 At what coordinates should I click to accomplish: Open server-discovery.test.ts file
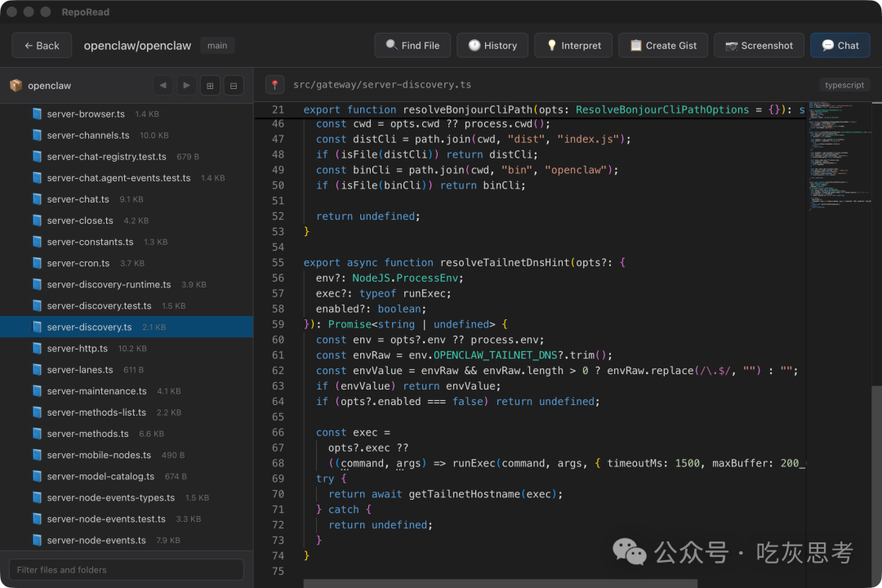127,306
